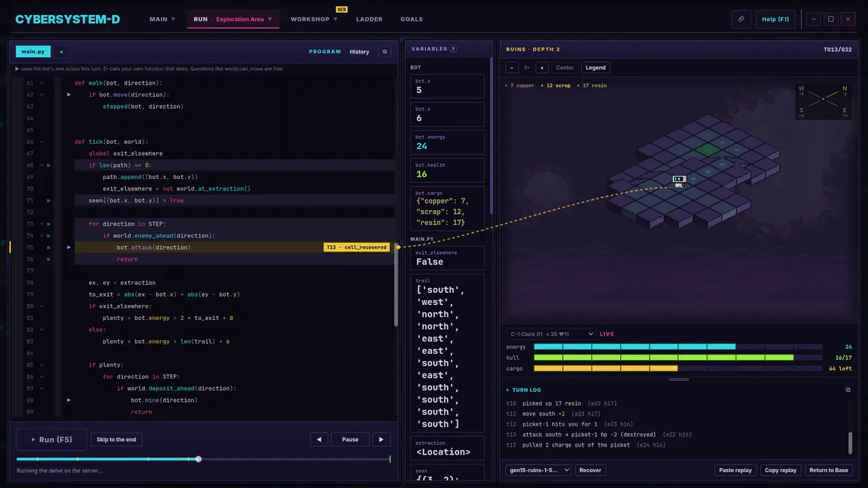Click the energy bar gauge
868x488 pixels.
(678, 346)
